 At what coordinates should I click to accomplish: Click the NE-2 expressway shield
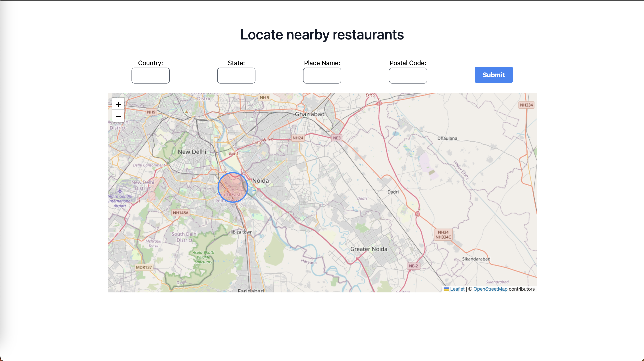413,266
